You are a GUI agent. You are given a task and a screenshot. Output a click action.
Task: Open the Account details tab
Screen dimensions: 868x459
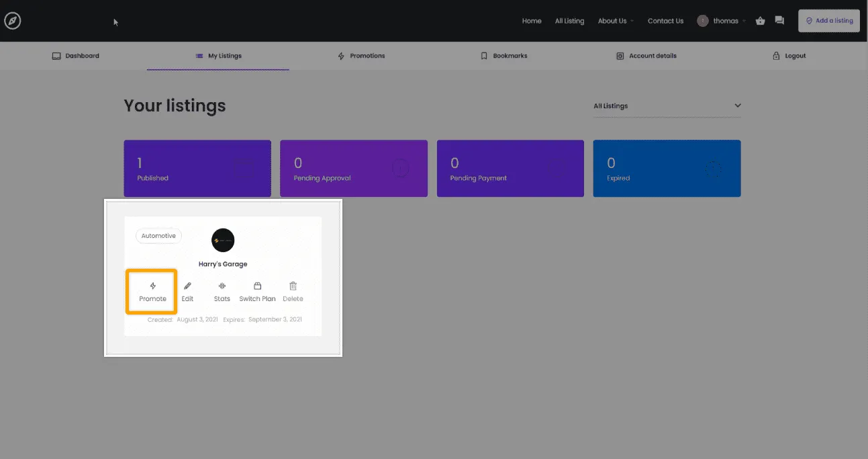646,56
